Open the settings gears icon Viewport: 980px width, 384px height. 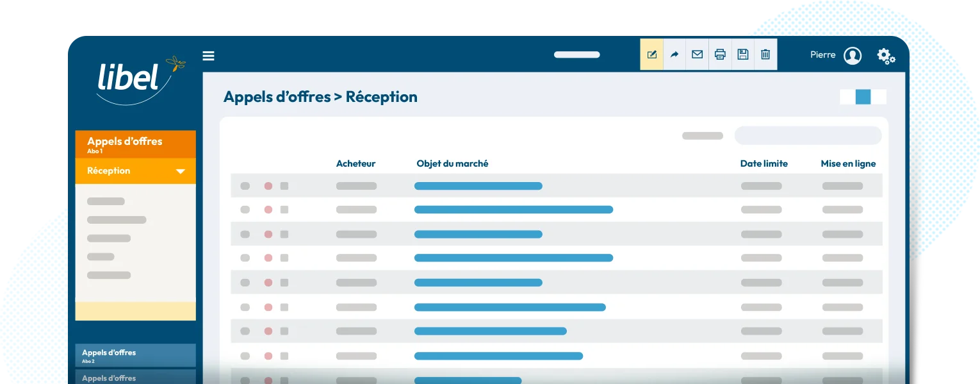(x=886, y=56)
